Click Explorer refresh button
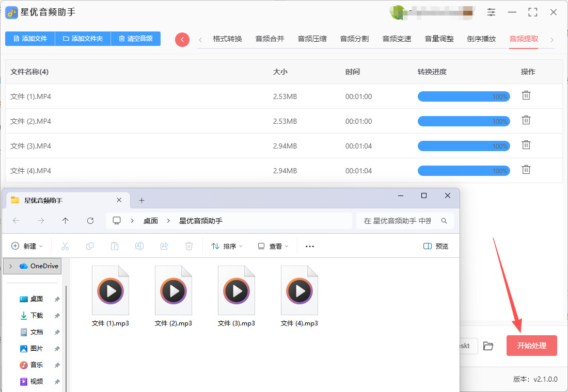Image resolution: width=568 pixels, height=392 pixels. point(90,221)
